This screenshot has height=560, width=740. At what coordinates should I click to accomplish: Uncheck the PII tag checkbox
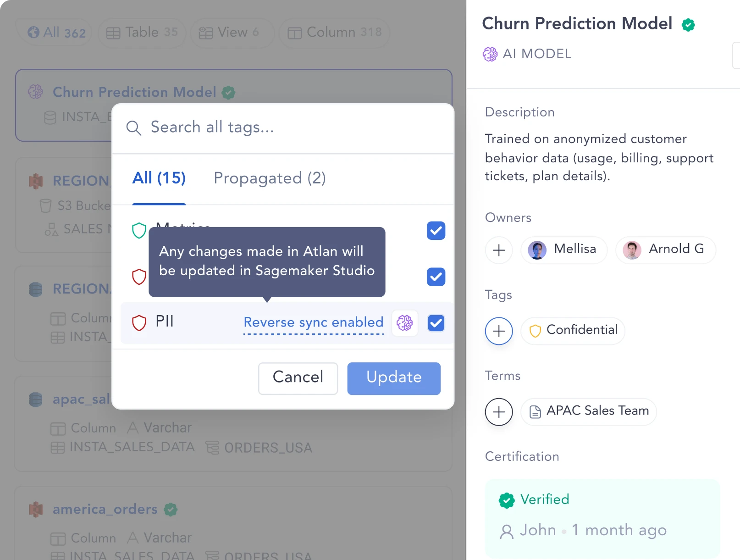(x=436, y=323)
